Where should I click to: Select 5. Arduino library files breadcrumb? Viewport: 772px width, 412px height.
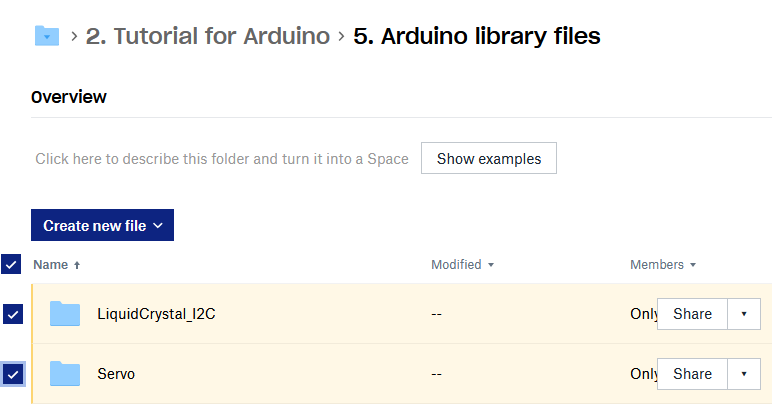pyautogui.click(x=477, y=36)
